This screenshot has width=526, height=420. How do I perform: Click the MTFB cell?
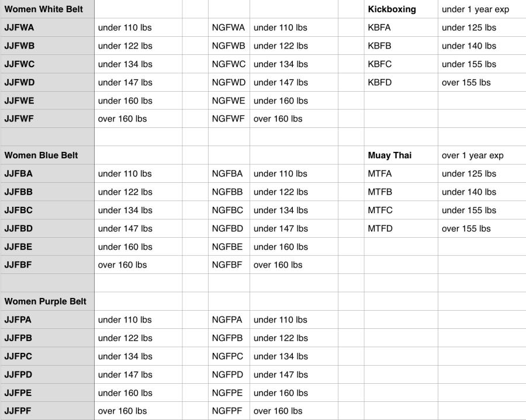tap(380, 192)
